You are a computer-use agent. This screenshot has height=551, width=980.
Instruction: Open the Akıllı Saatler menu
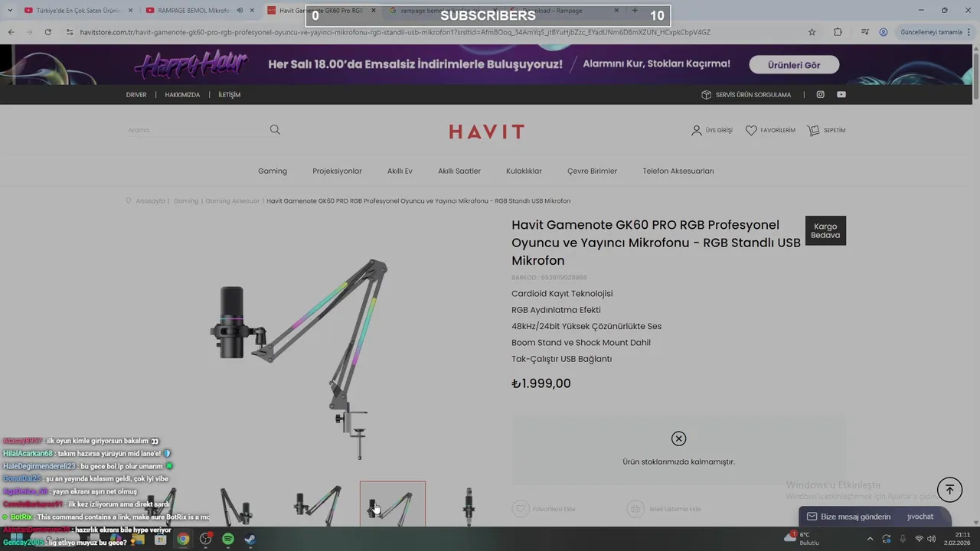pos(459,171)
